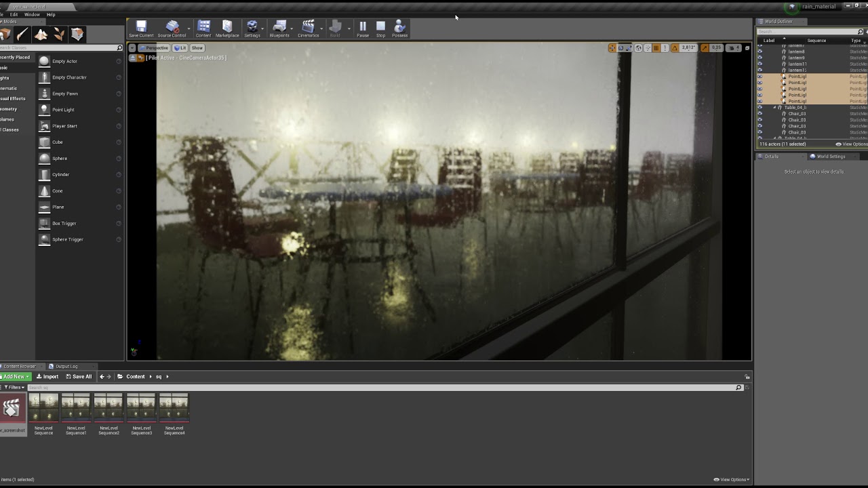Collapse the Table_04 tree node
868x488 pixels.
tap(775, 108)
